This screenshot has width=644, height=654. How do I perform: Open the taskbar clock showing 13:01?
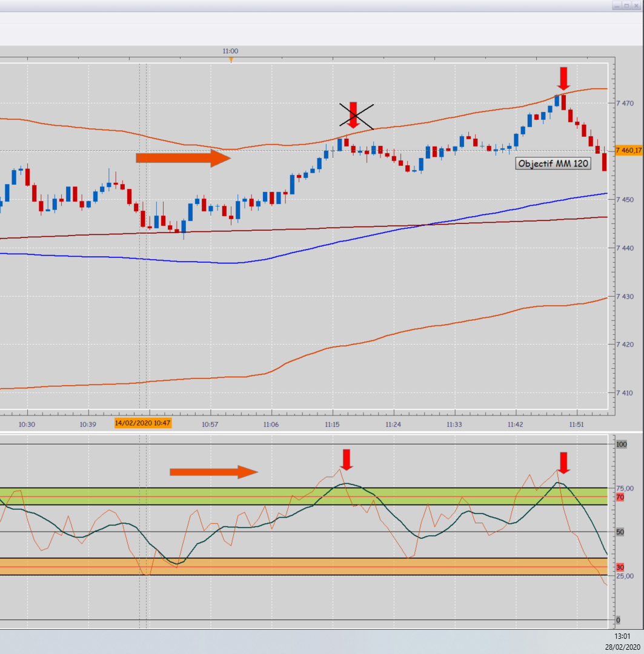622,636
